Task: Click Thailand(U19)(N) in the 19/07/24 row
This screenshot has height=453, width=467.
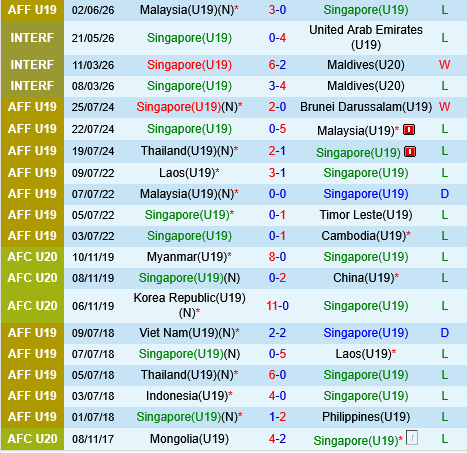Action: [x=187, y=151]
